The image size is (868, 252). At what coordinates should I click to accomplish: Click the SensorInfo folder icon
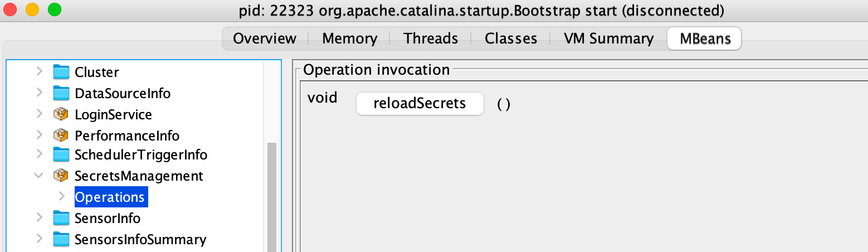pyautogui.click(x=61, y=218)
